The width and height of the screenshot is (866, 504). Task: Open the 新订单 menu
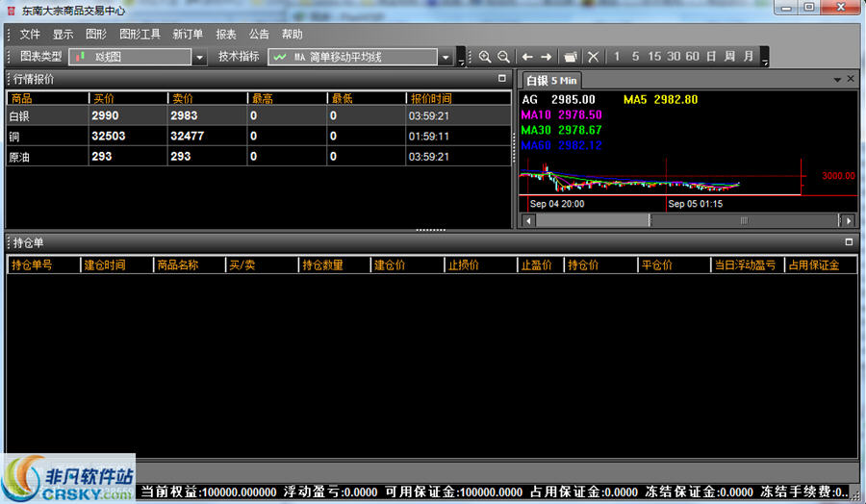pos(188,35)
